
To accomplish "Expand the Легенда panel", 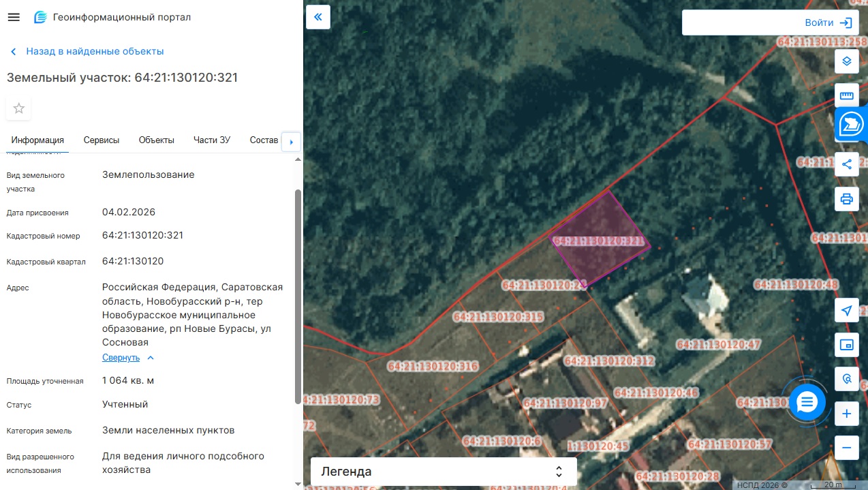I will click(444, 472).
